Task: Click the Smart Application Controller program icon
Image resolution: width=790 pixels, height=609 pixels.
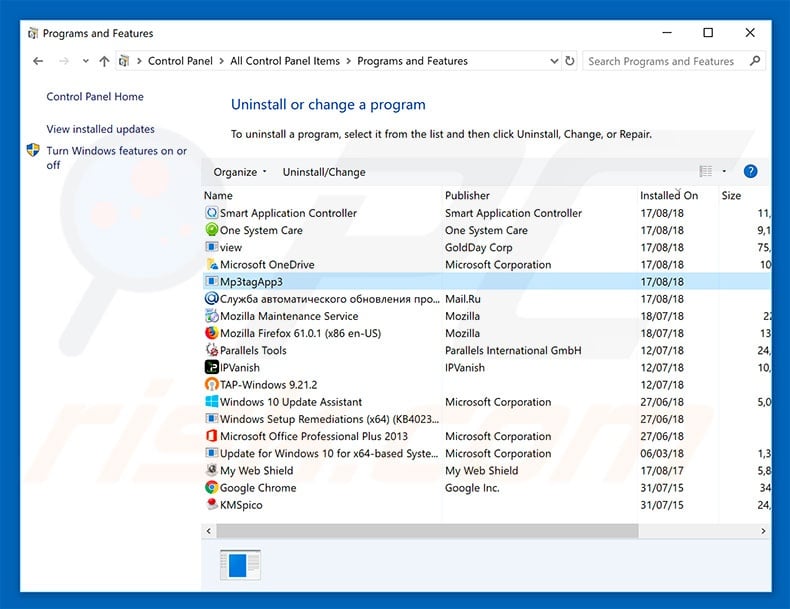Action: pyautogui.click(x=212, y=213)
